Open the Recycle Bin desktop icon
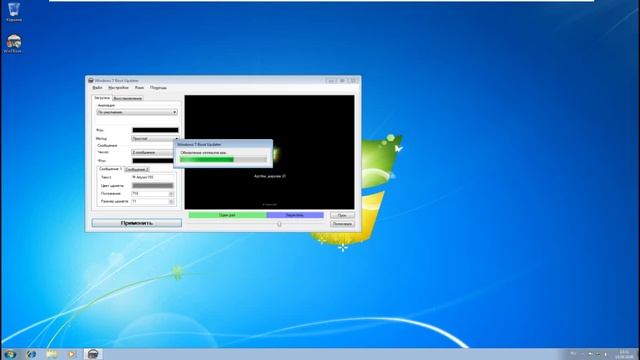Screen dimensions: 640x360 click(x=14, y=11)
